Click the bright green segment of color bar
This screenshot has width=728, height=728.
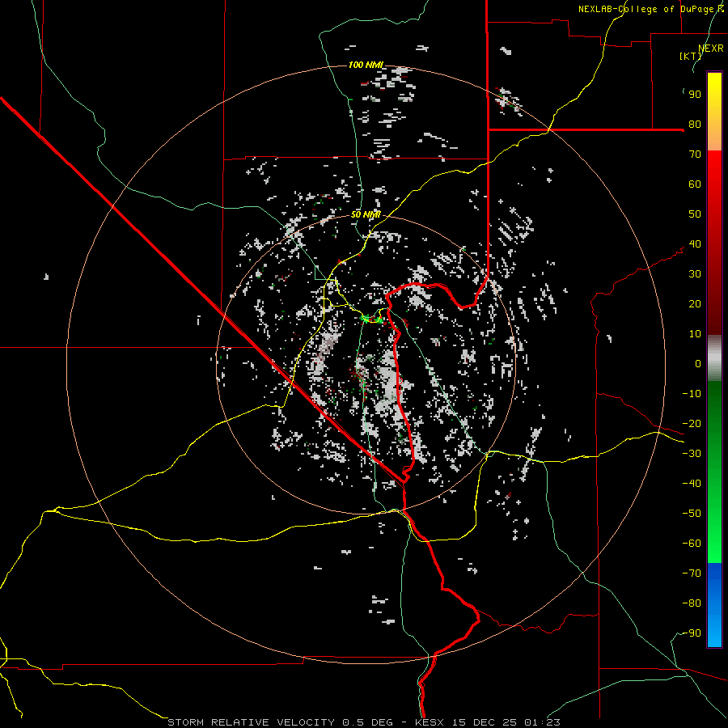coord(714,525)
